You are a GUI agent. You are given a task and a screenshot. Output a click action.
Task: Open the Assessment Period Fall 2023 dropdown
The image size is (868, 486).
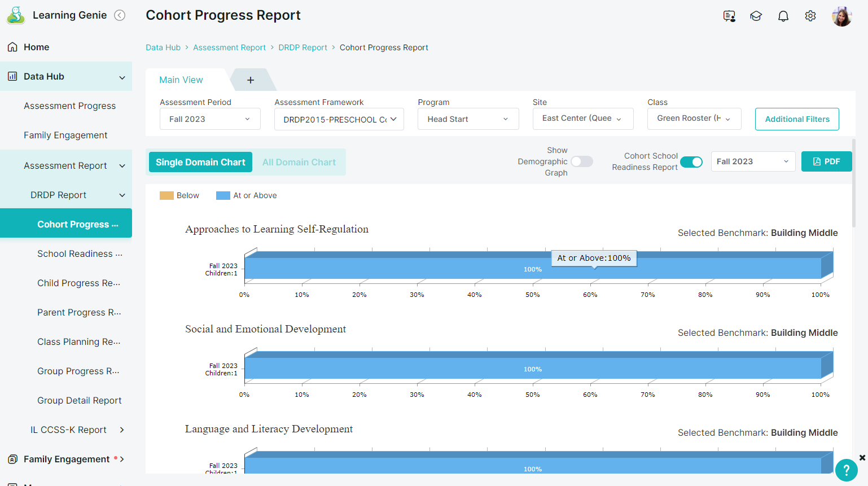click(x=210, y=119)
